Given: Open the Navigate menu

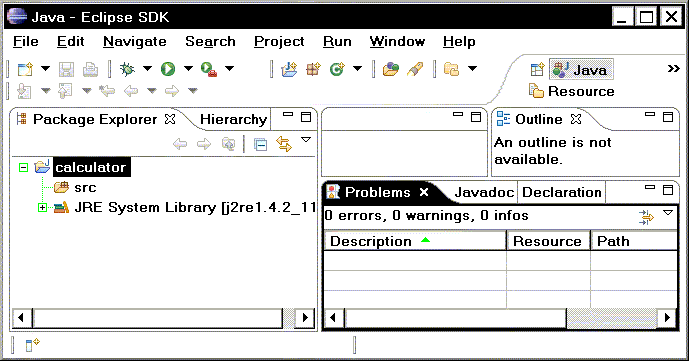Looking at the screenshot, I should (x=134, y=41).
